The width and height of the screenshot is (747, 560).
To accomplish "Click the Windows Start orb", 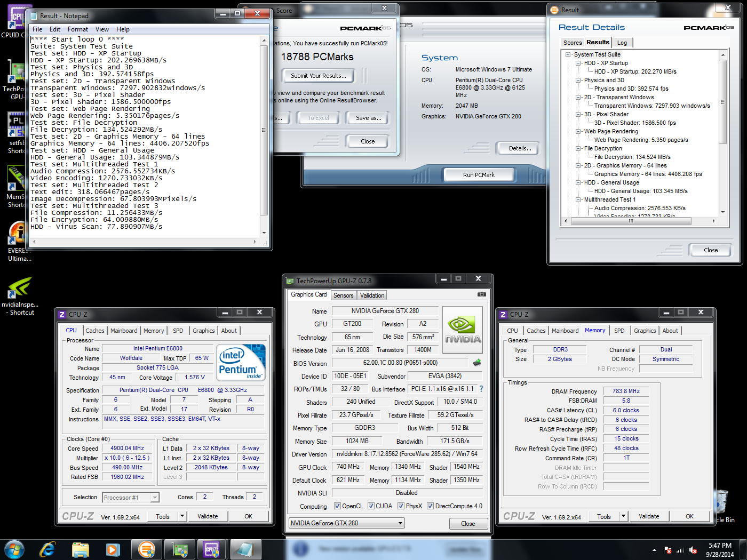I will [x=14, y=549].
